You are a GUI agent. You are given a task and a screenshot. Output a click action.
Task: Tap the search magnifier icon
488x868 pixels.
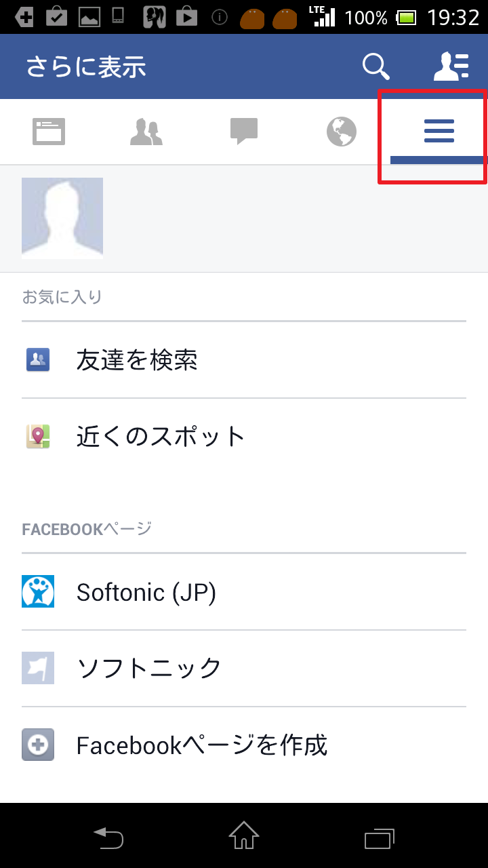[375, 66]
